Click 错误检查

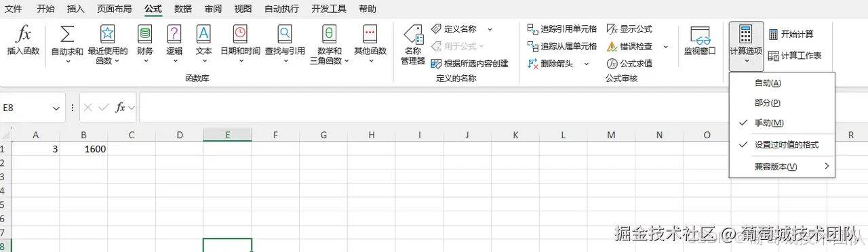[x=629, y=46]
